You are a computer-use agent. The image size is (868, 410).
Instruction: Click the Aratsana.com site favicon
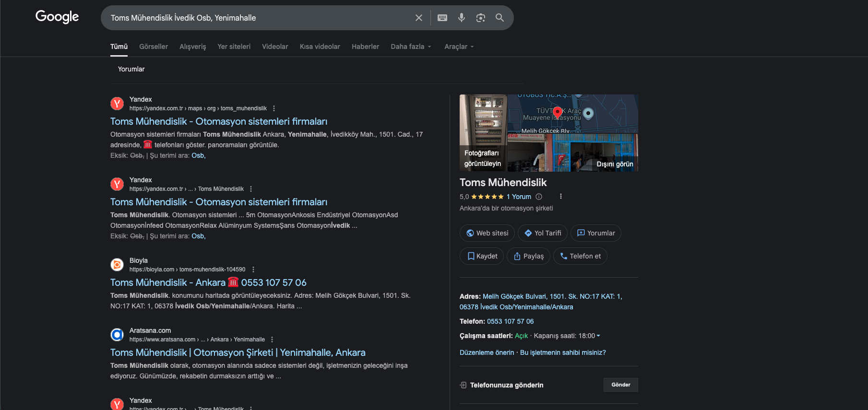point(117,335)
